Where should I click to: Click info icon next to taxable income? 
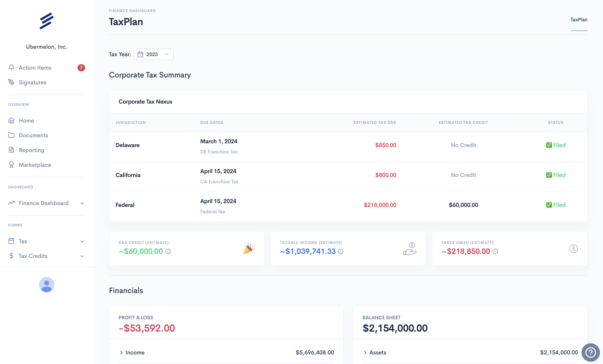pyautogui.click(x=341, y=251)
